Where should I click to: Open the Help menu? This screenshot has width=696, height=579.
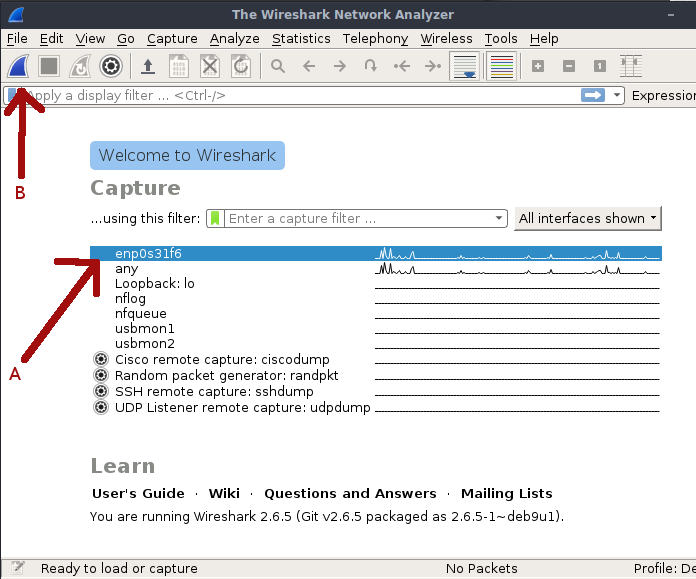click(x=544, y=39)
